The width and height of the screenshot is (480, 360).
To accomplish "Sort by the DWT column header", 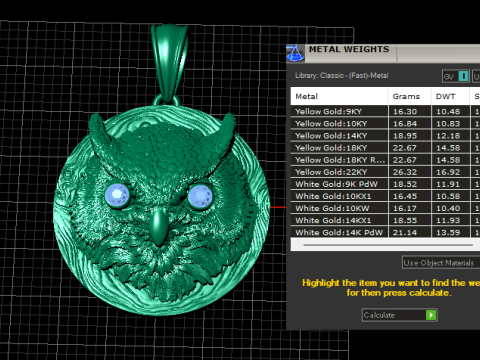I will 450,96.
